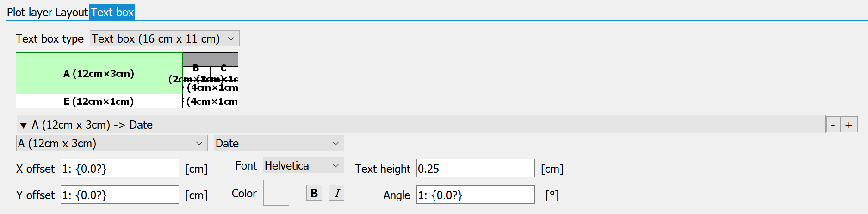Collapse the A (12cm x 3cm) -> Date section
Image resolution: width=868 pixels, height=214 pixels.
coord(24,125)
